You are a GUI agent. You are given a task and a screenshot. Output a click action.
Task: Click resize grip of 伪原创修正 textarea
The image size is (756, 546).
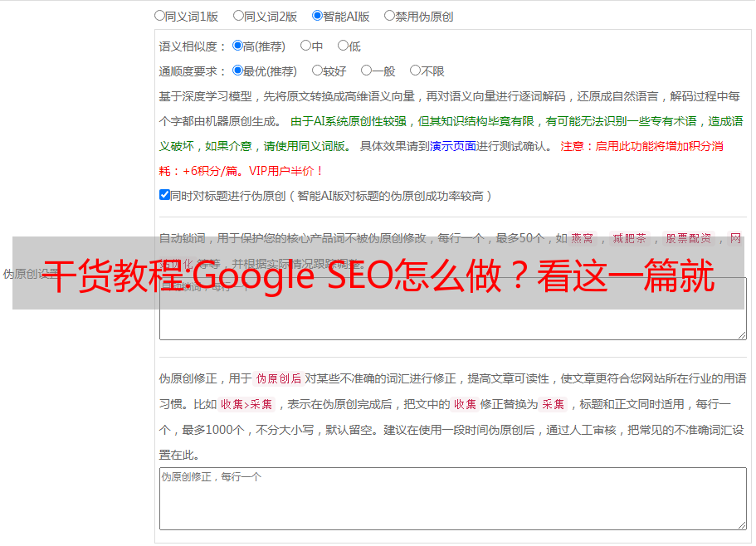tap(742, 524)
